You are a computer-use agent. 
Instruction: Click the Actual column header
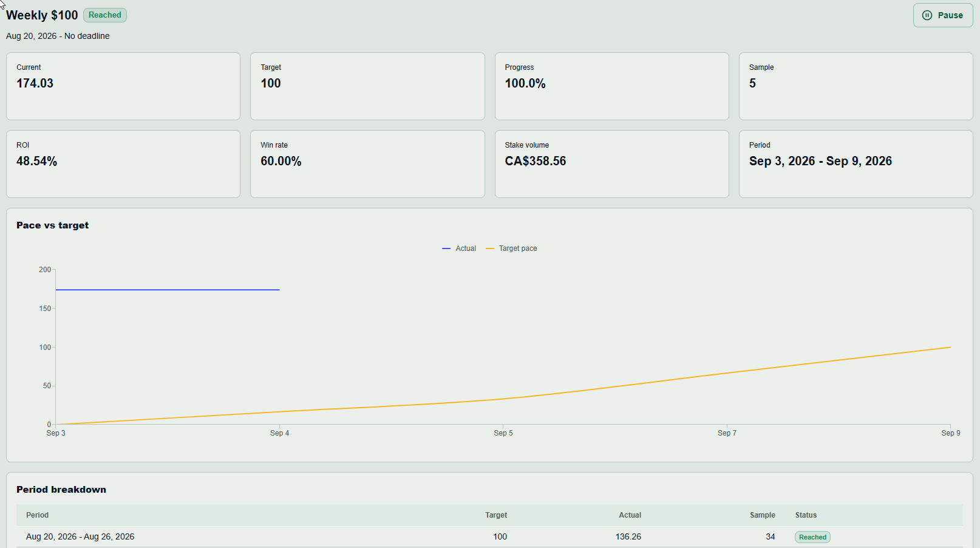(x=630, y=515)
